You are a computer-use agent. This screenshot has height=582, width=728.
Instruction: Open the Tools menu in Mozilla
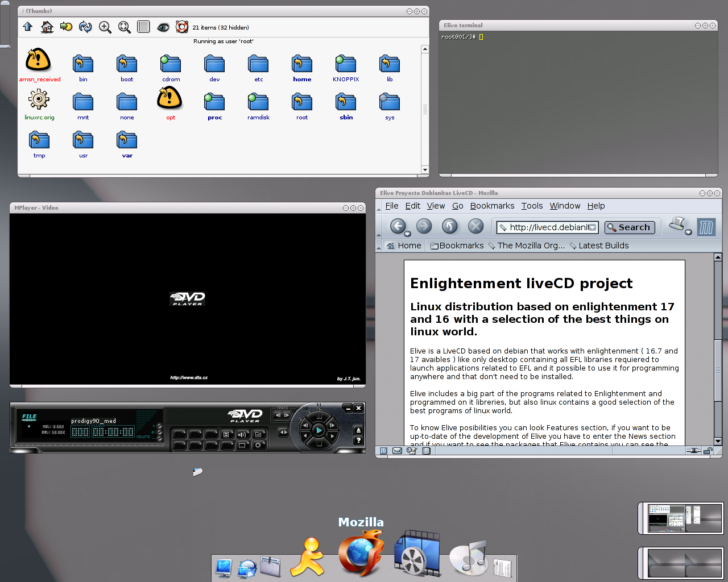532,206
